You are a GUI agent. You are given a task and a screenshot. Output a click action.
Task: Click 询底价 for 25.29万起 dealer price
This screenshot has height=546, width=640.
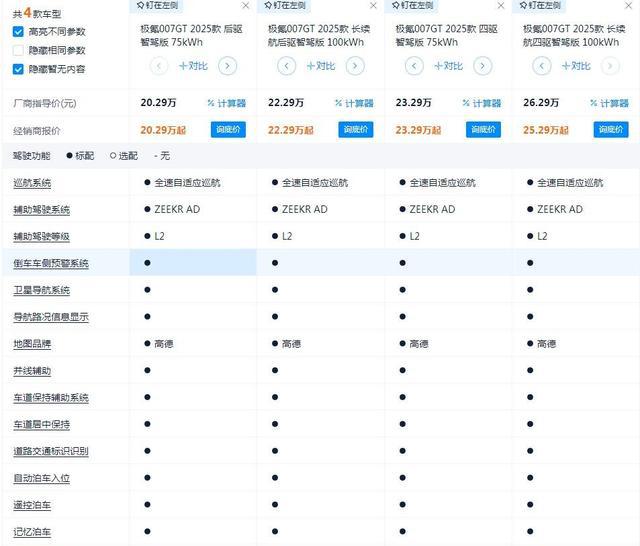tap(611, 130)
